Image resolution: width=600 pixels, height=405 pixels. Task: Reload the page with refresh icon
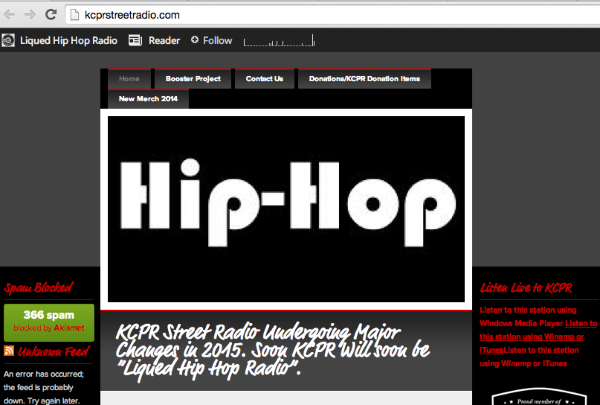click(51, 15)
